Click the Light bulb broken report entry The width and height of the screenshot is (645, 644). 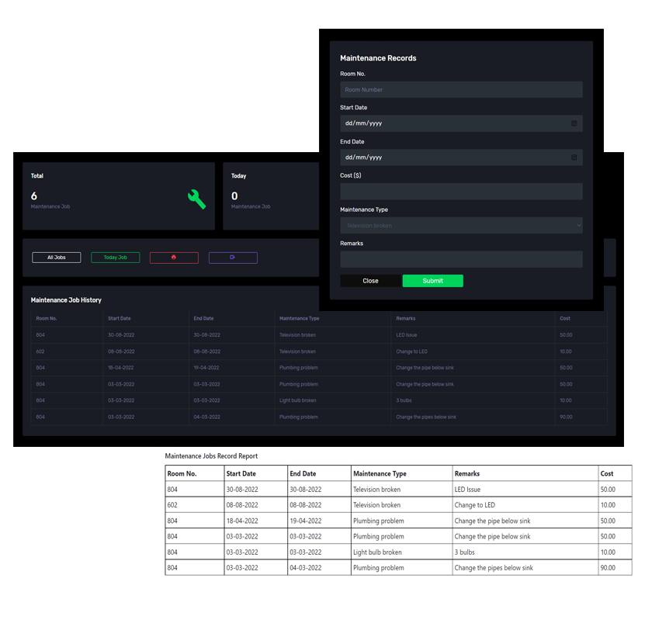pos(378,552)
